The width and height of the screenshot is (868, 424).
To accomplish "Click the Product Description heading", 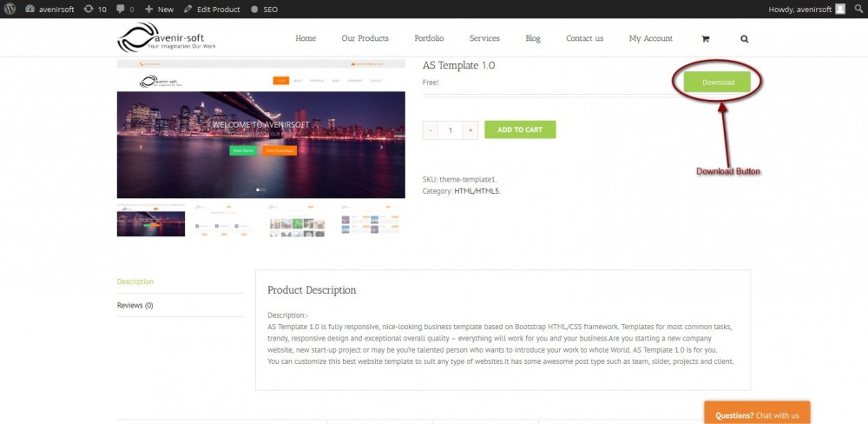I will (x=312, y=290).
